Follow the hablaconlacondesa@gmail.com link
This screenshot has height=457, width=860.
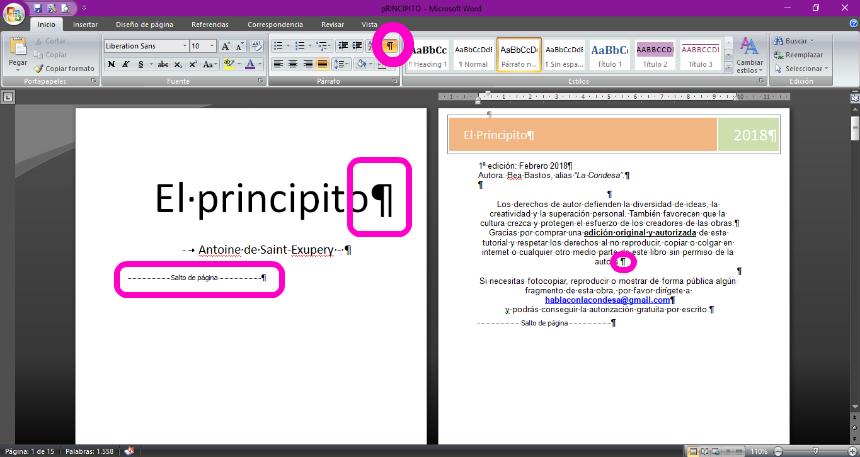[x=607, y=300]
